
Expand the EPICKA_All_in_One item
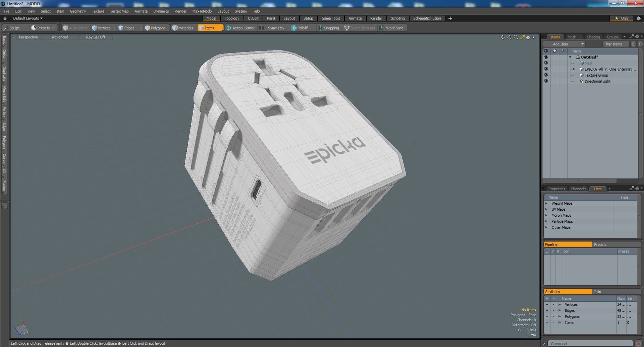[574, 69]
